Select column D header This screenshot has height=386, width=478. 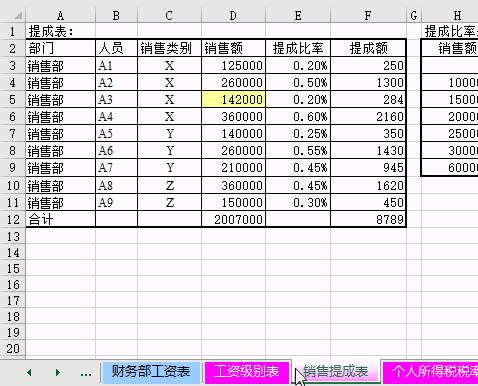tap(233, 15)
